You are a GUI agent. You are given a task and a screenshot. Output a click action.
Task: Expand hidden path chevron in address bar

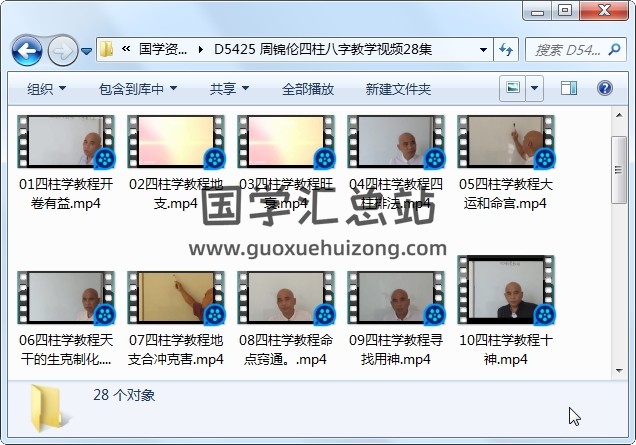tap(126, 49)
